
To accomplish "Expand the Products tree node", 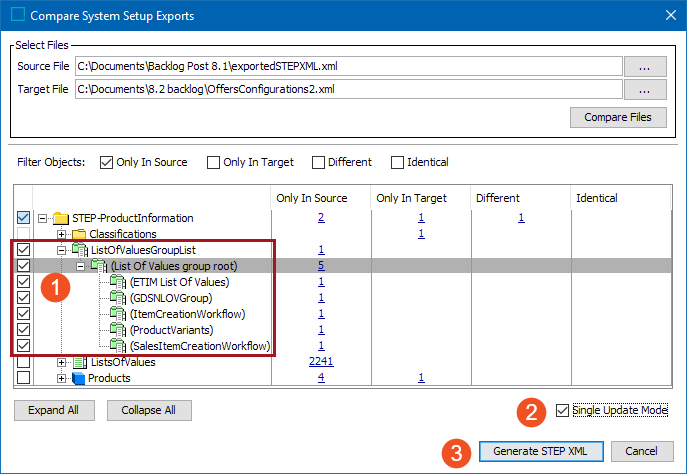I will coord(62,378).
